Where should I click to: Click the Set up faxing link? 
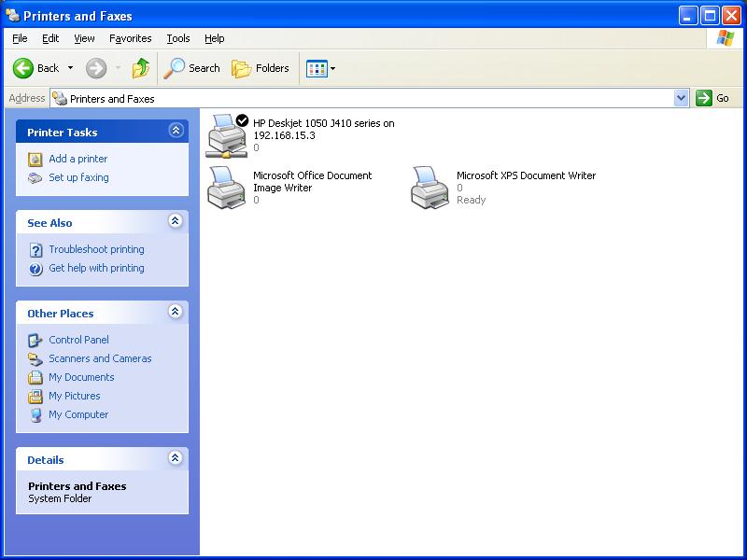point(78,177)
